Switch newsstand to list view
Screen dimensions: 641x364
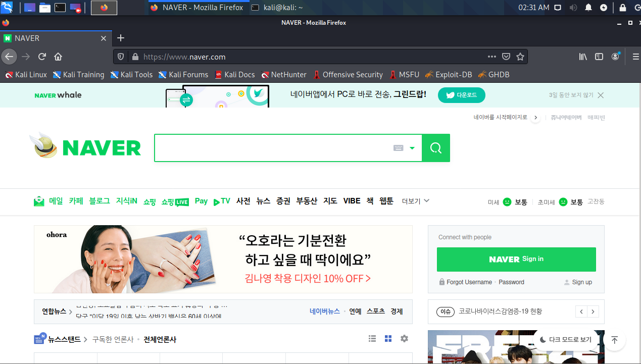point(372,339)
